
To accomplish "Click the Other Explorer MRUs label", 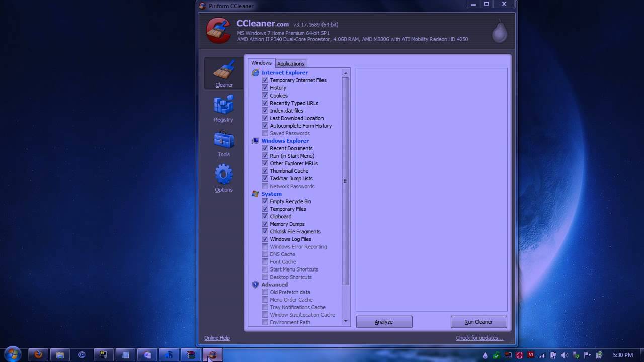I will (x=294, y=163).
